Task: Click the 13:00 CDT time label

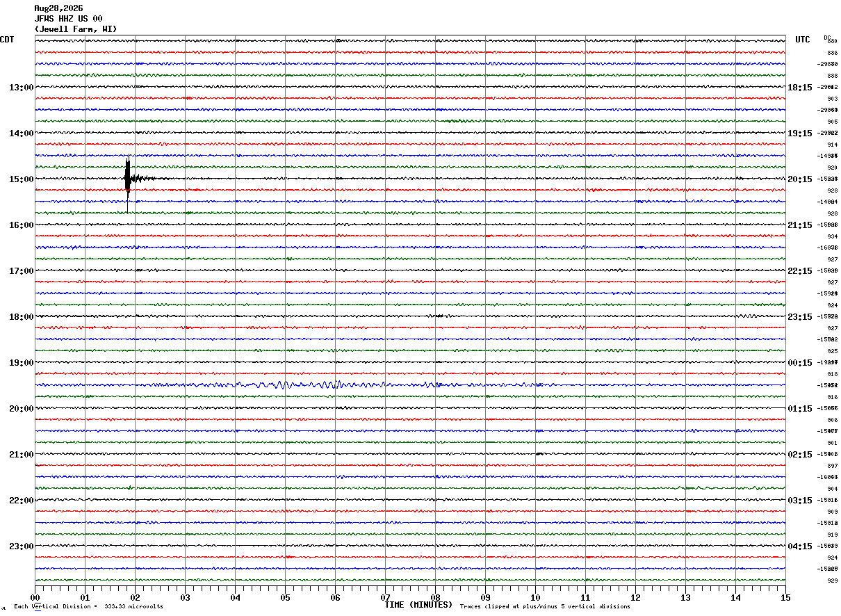Action: tap(22, 87)
